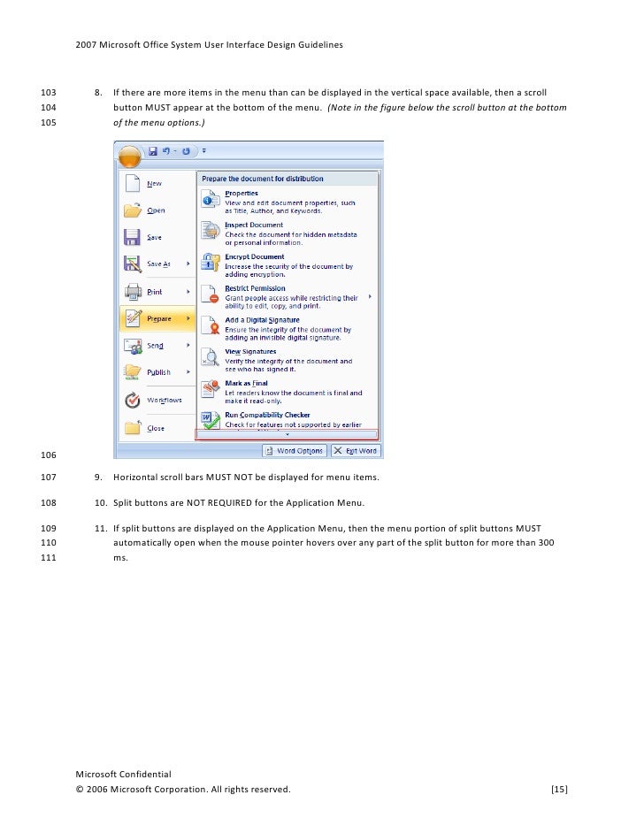The height and width of the screenshot is (833, 644).
Task: Click the Workflows circular icon
Action: tap(133, 400)
